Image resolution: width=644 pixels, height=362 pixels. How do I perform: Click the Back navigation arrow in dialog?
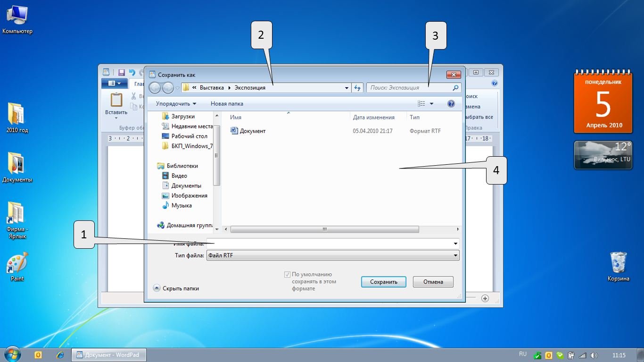tap(155, 88)
